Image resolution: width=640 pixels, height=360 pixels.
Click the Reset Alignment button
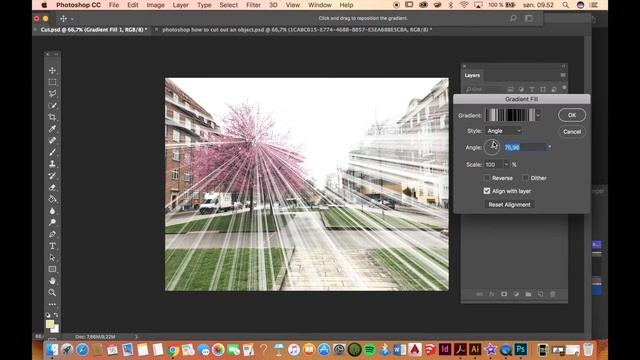pyautogui.click(x=509, y=204)
